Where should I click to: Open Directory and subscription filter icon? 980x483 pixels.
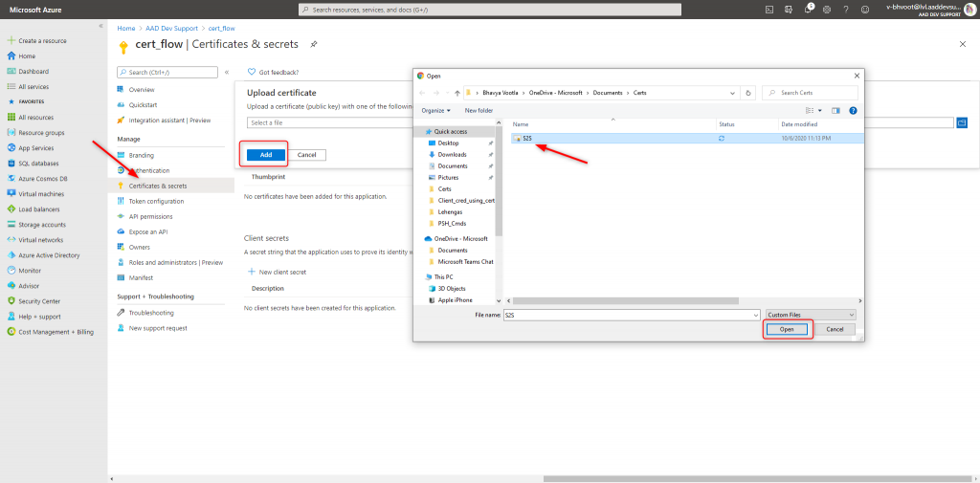(x=789, y=10)
